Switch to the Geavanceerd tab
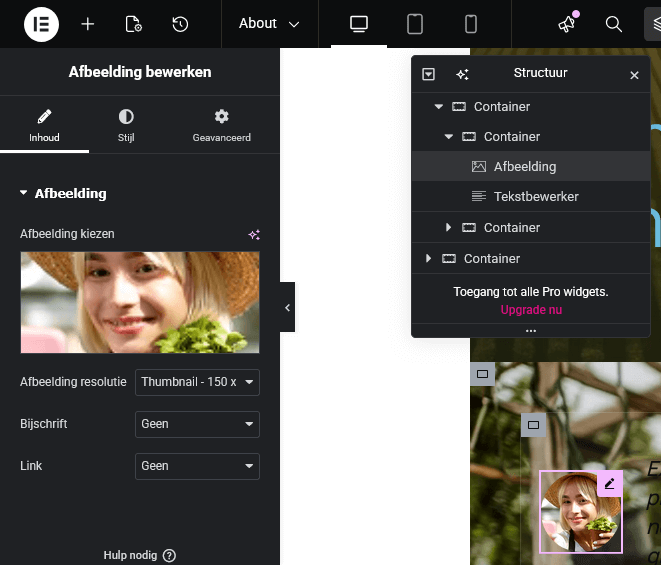The width and height of the screenshot is (661, 565). coord(221,125)
